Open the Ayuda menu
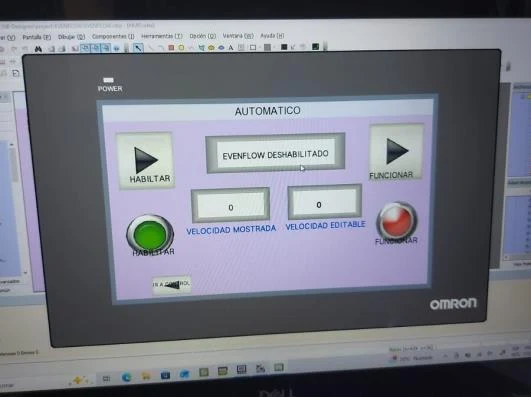Viewport: 531px width, 397px height. (x=272, y=36)
